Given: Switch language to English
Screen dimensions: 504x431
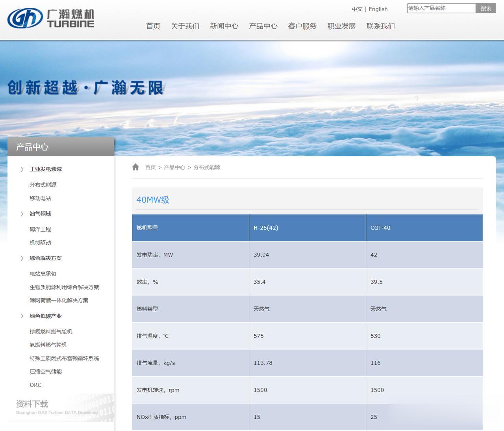Looking at the screenshot, I should click(x=378, y=9).
